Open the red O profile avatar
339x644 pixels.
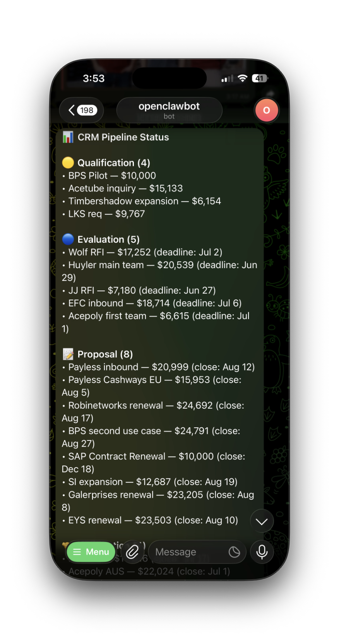tap(266, 110)
